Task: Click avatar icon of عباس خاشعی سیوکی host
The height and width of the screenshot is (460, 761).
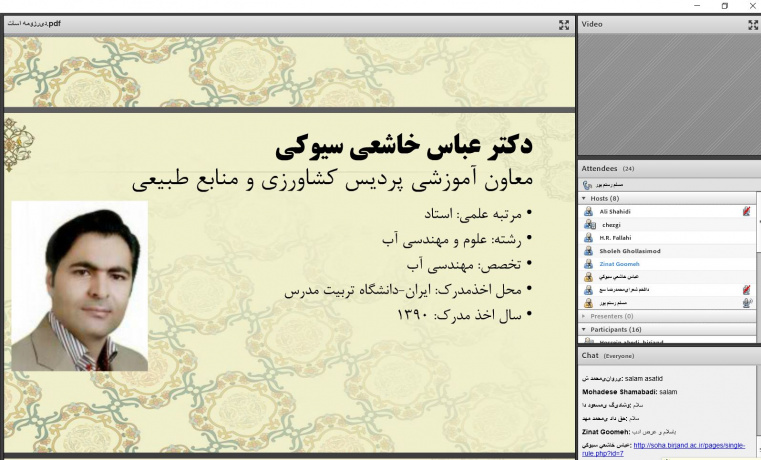Action: [588, 277]
